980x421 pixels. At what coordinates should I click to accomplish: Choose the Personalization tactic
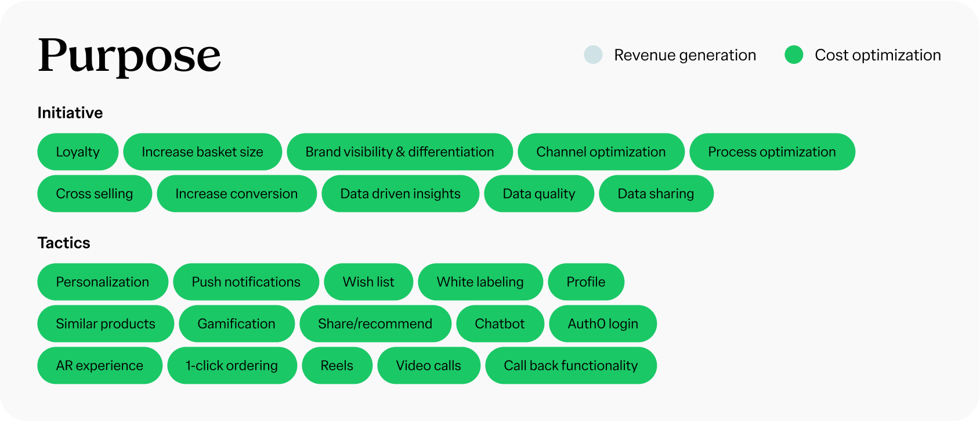tap(103, 282)
